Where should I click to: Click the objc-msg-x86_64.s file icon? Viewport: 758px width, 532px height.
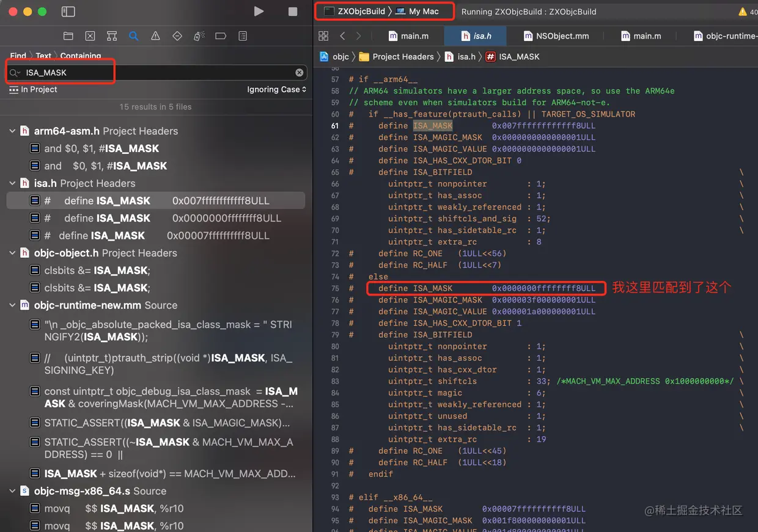point(24,491)
